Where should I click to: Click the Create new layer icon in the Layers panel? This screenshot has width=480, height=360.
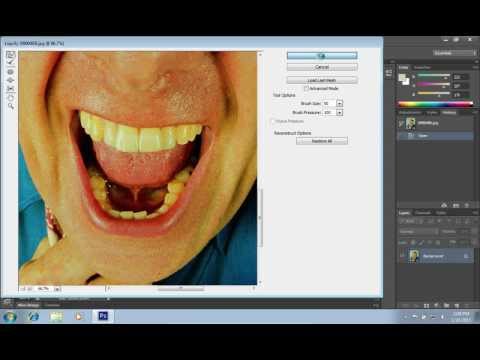pyautogui.click(x=456, y=305)
